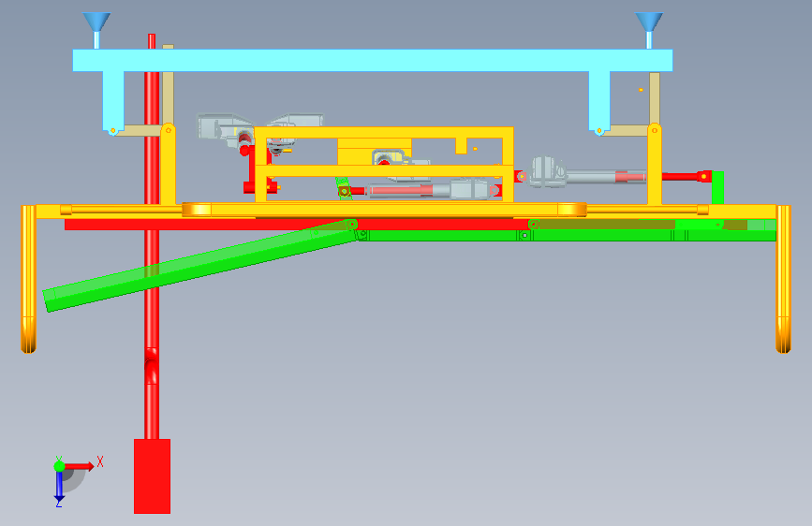Select the right side gray cylinder
Viewport: 812px width, 526px height.
(x=588, y=173)
